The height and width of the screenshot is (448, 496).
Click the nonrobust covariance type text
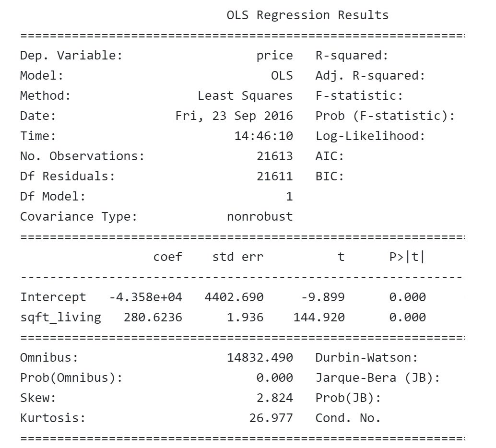pos(260,217)
